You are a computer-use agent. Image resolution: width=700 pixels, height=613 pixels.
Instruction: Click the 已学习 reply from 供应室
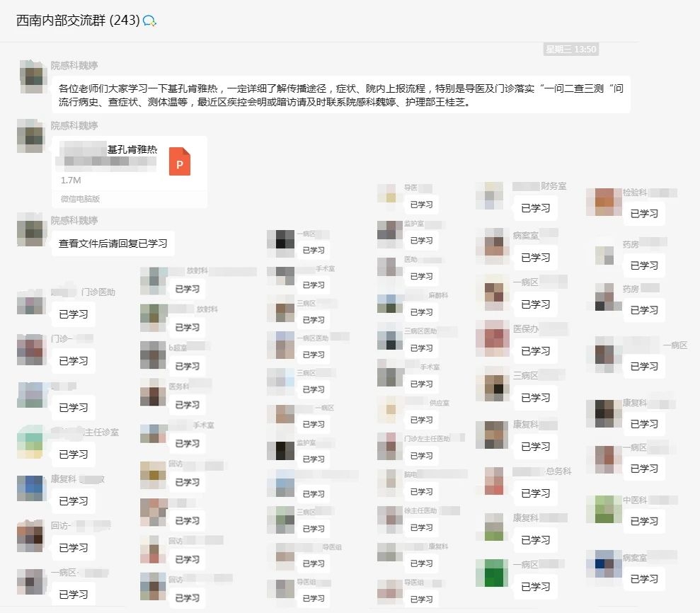click(x=421, y=420)
